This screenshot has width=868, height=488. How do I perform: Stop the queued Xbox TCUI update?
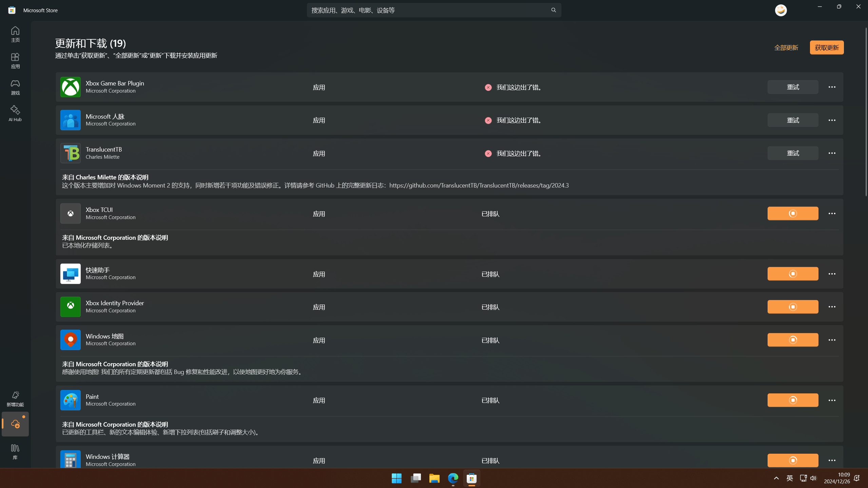coord(792,213)
